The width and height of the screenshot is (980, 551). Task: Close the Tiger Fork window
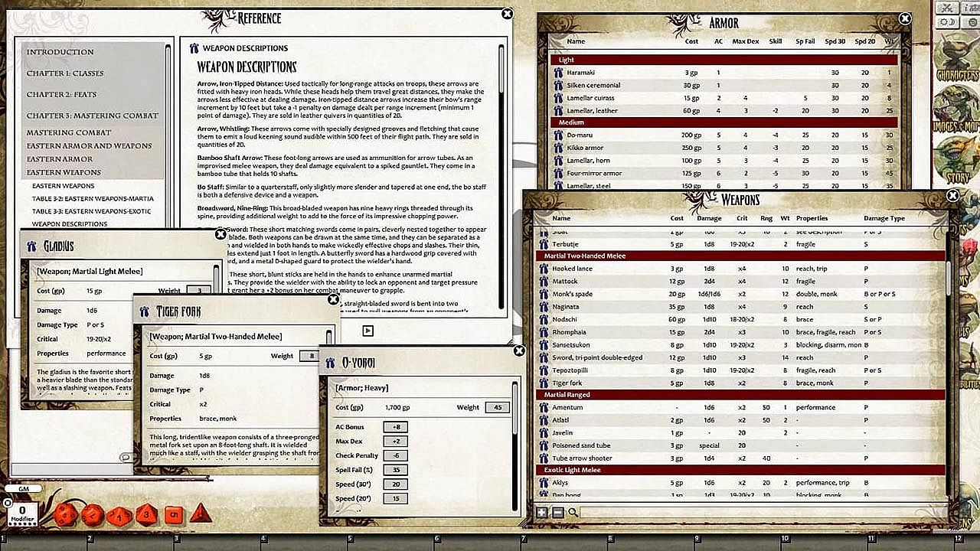[x=333, y=299]
